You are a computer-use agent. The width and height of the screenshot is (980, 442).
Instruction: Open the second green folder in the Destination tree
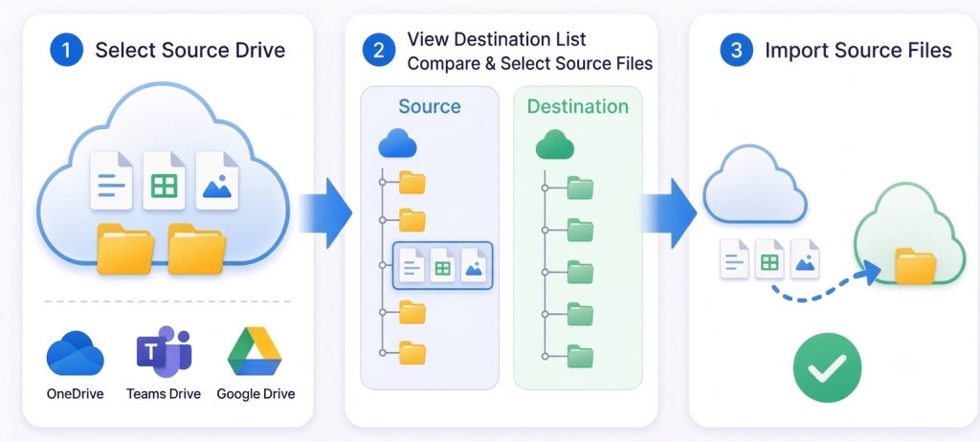pyautogui.click(x=580, y=230)
